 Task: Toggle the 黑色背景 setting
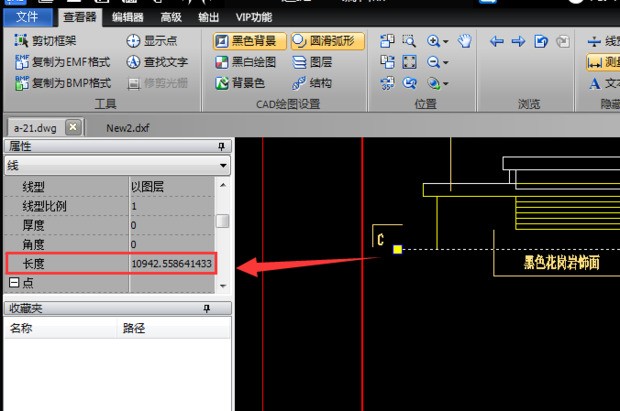[250, 41]
